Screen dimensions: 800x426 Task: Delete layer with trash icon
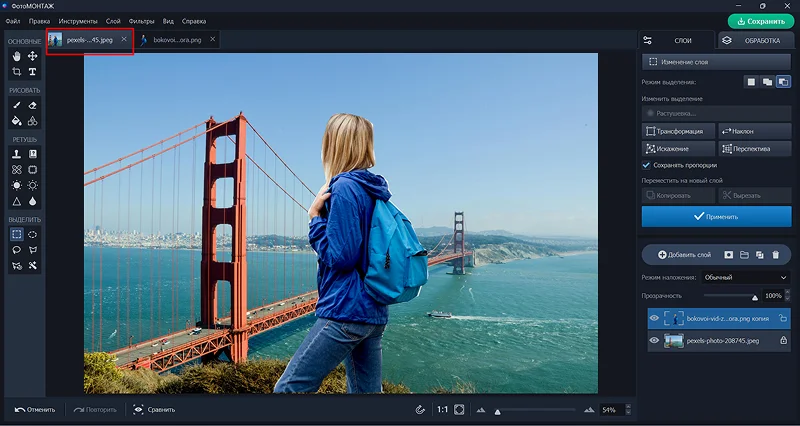coord(776,255)
